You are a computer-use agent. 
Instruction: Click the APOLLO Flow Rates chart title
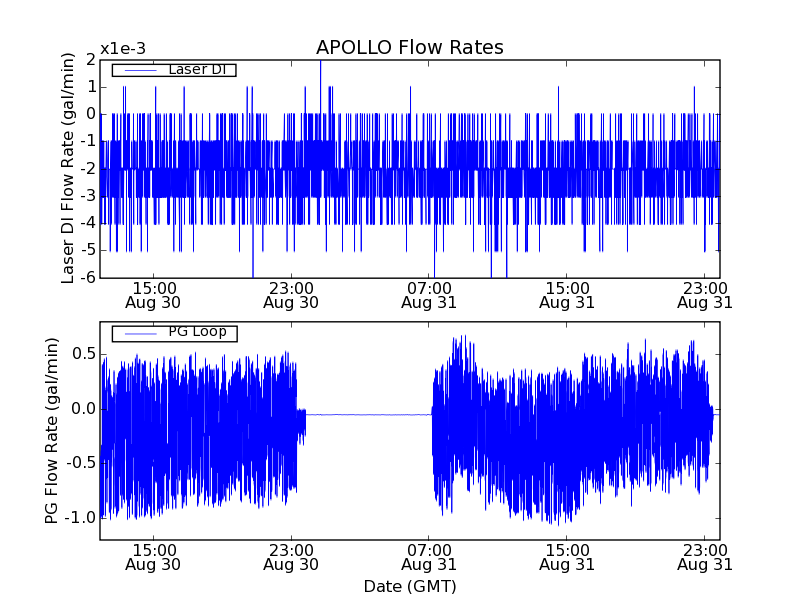(409, 48)
